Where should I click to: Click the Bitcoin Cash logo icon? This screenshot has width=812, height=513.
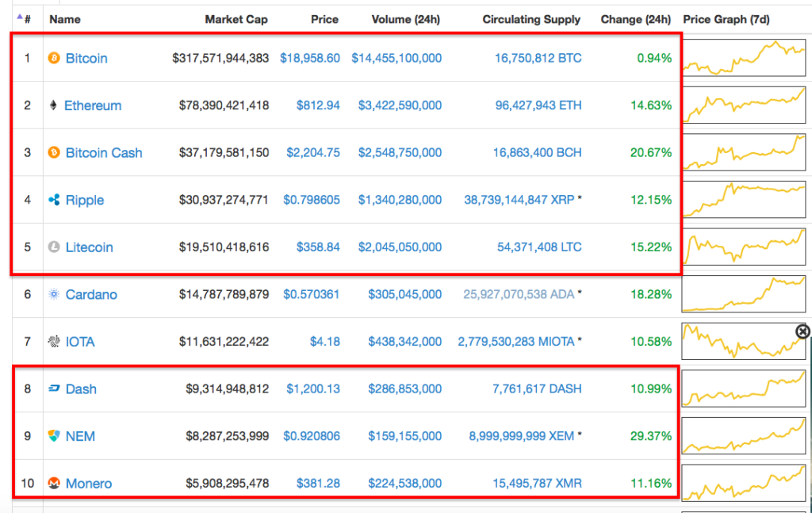[54, 153]
